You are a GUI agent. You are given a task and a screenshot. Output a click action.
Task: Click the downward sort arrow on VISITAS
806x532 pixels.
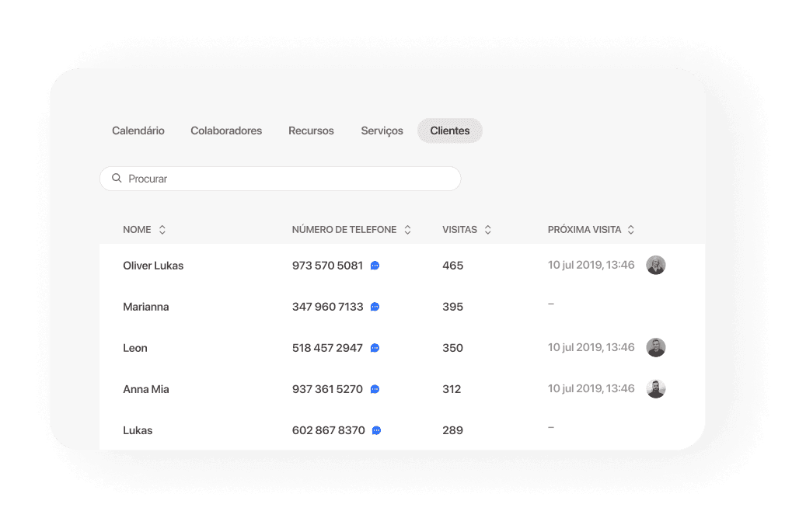click(x=487, y=232)
